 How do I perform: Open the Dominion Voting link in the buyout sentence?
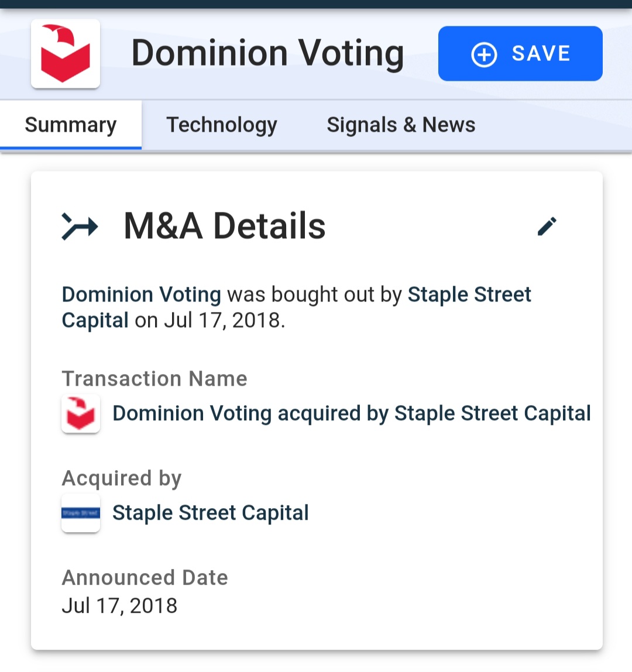142,294
